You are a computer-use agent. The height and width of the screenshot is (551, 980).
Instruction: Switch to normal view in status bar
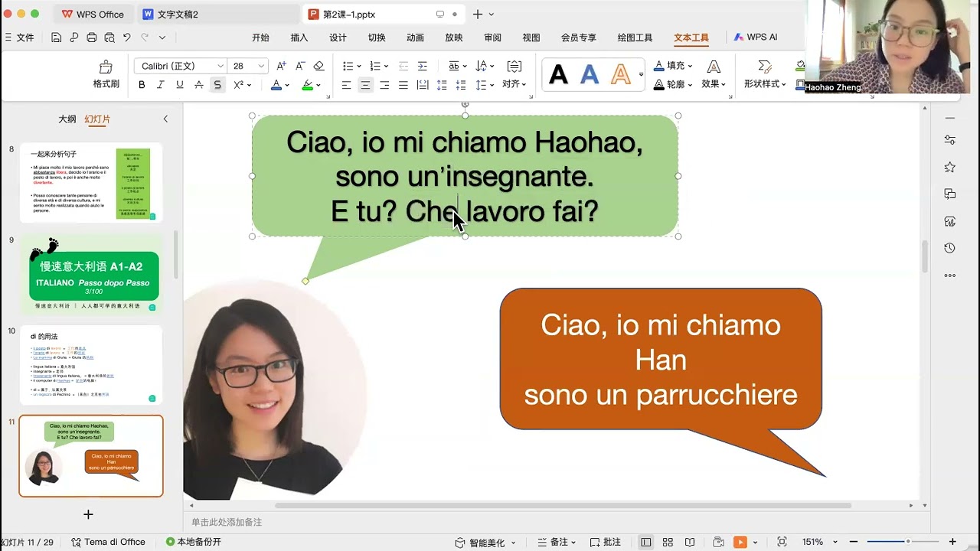tap(646, 542)
